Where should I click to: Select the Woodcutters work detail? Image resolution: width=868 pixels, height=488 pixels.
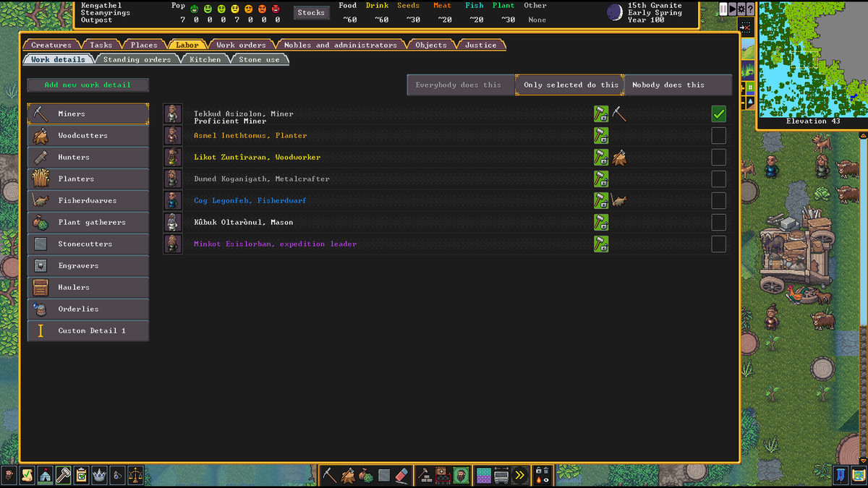(x=88, y=135)
